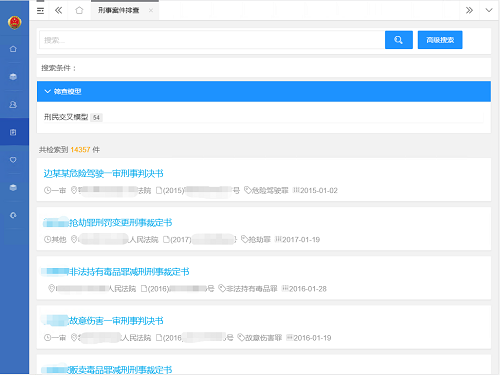This screenshot has width=500, height=375.
Task: Click the date 2015-01-02
Action: pyautogui.click(x=319, y=190)
